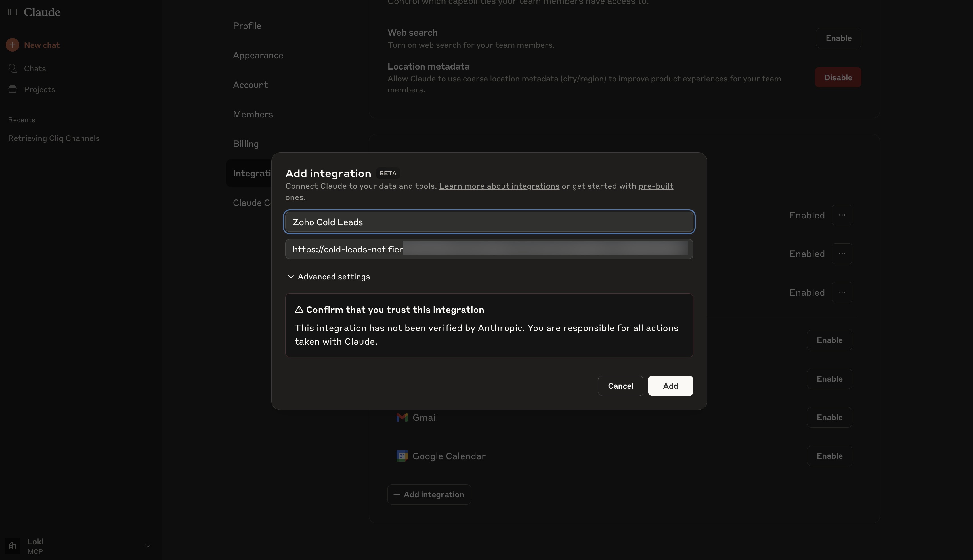Click the Add button in dialog
This screenshot has width=973, height=560.
tap(670, 386)
